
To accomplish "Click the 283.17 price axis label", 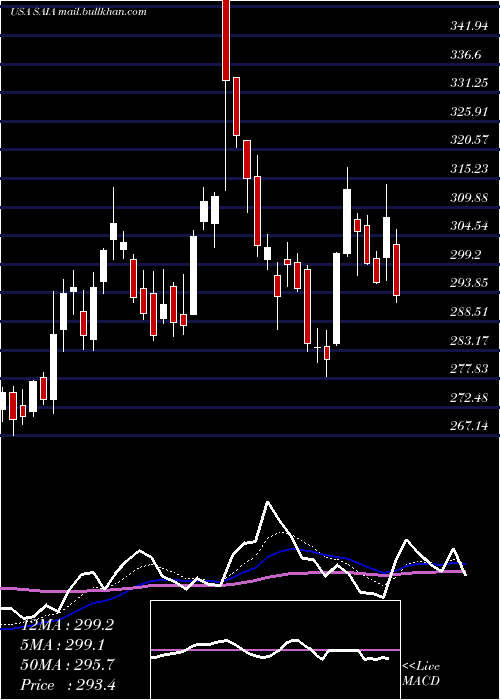I will coord(469,341).
